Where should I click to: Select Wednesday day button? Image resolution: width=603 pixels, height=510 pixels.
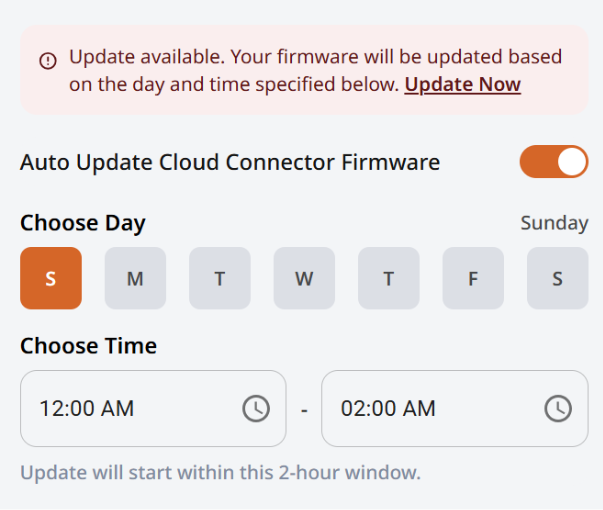click(304, 278)
